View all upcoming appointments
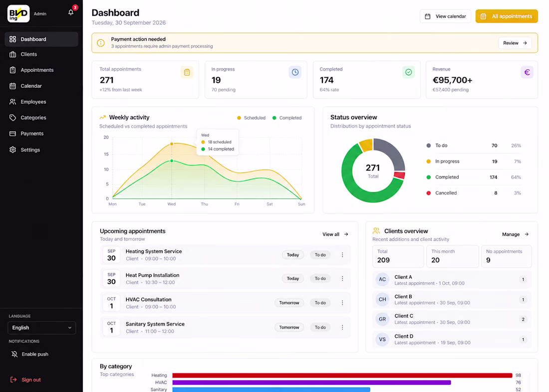549x392 pixels. 335,234
